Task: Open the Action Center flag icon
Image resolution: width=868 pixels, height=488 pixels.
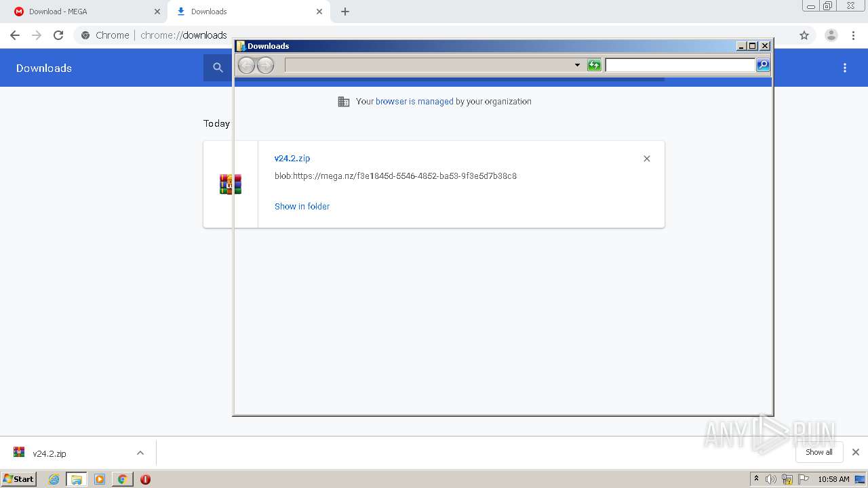Action: click(x=804, y=479)
